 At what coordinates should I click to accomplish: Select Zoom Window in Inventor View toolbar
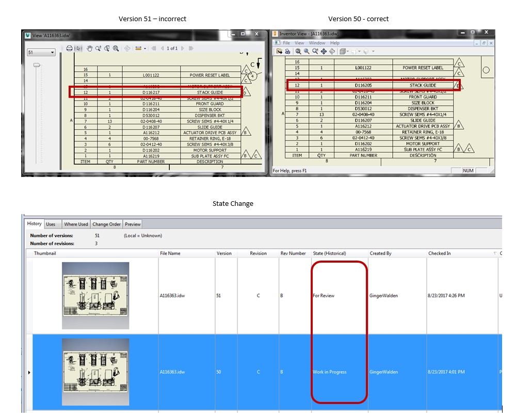pyautogui.click(x=307, y=52)
